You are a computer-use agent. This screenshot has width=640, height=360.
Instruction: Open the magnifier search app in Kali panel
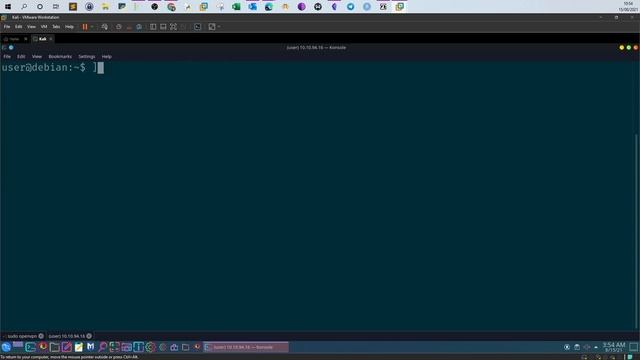[x=102, y=347]
